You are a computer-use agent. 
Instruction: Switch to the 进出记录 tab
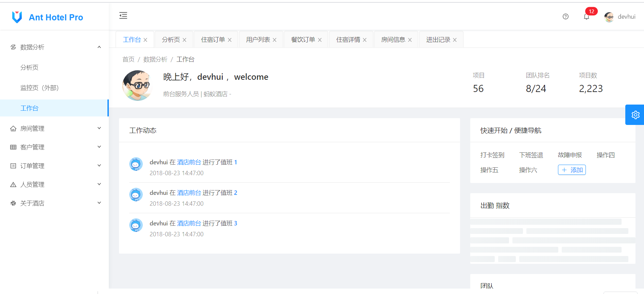[438, 40]
